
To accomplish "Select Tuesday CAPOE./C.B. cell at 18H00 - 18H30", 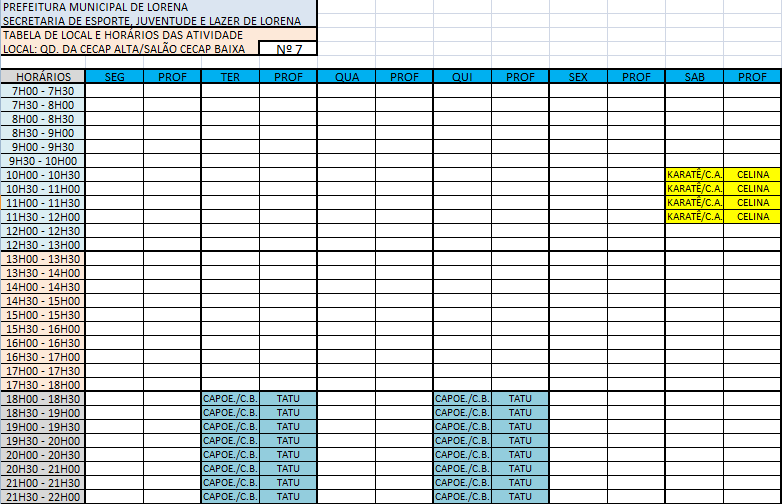I will pos(230,398).
